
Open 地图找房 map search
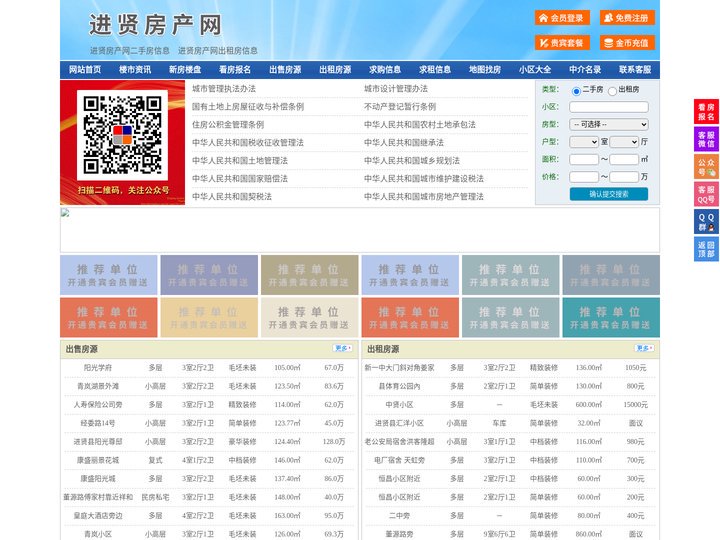tap(485, 70)
